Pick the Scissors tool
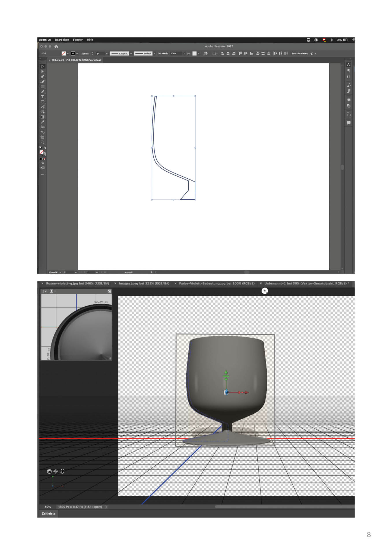Viewport: 392px width, 555px height. coord(42,107)
